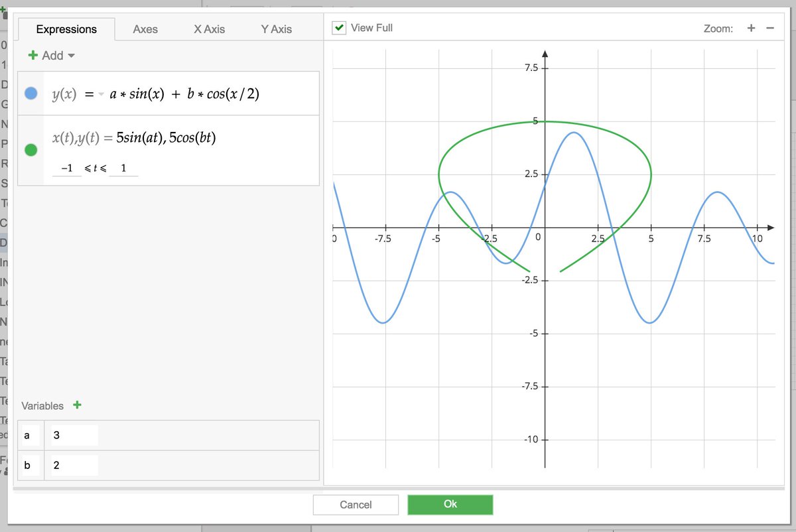Open the Y Axis tab

pos(277,29)
